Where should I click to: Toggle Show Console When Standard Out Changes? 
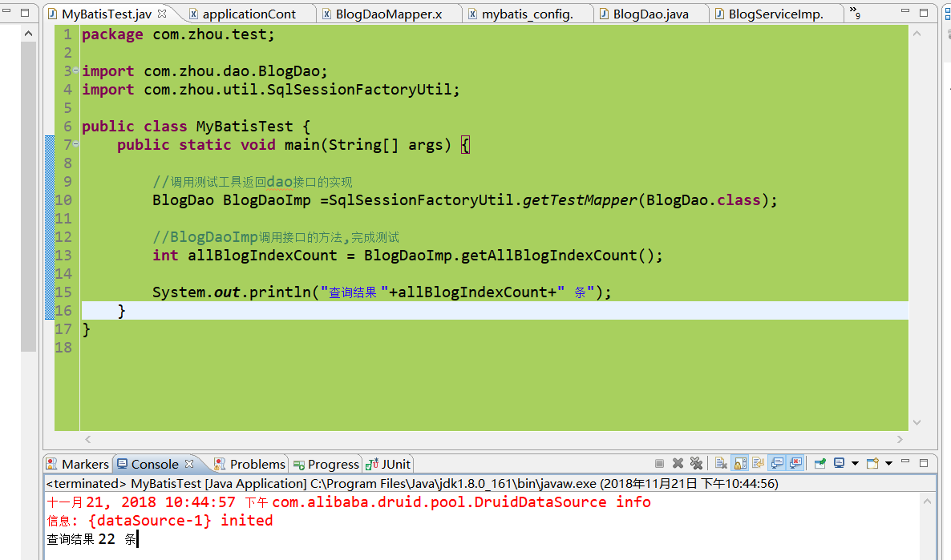point(779,463)
